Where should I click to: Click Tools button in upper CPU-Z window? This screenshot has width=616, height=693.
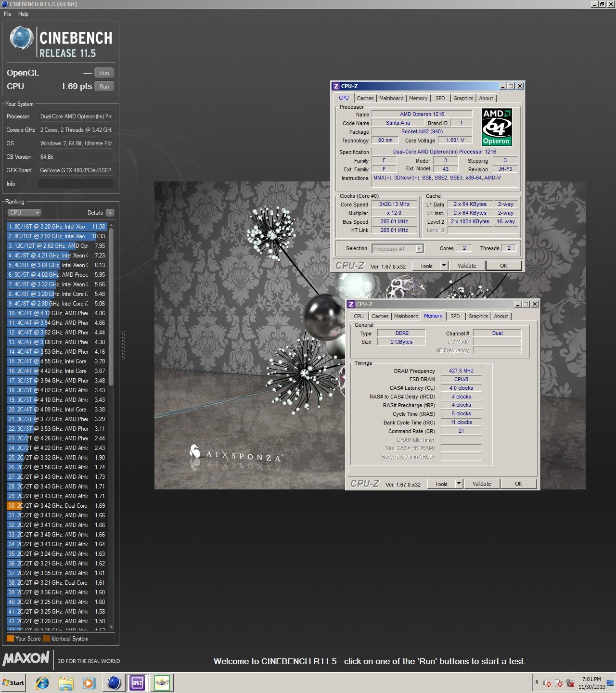[426, 266]
